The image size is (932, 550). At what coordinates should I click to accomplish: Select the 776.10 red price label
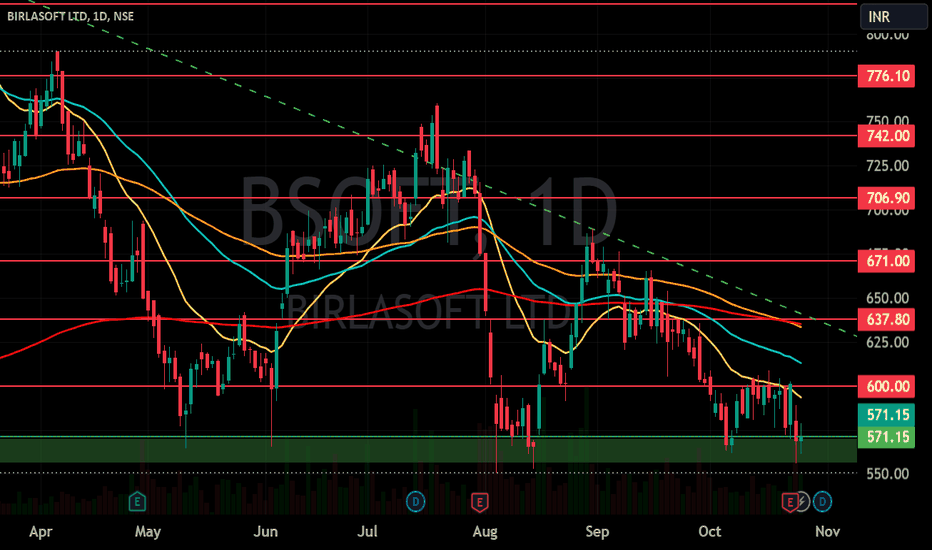click(886, 76)
